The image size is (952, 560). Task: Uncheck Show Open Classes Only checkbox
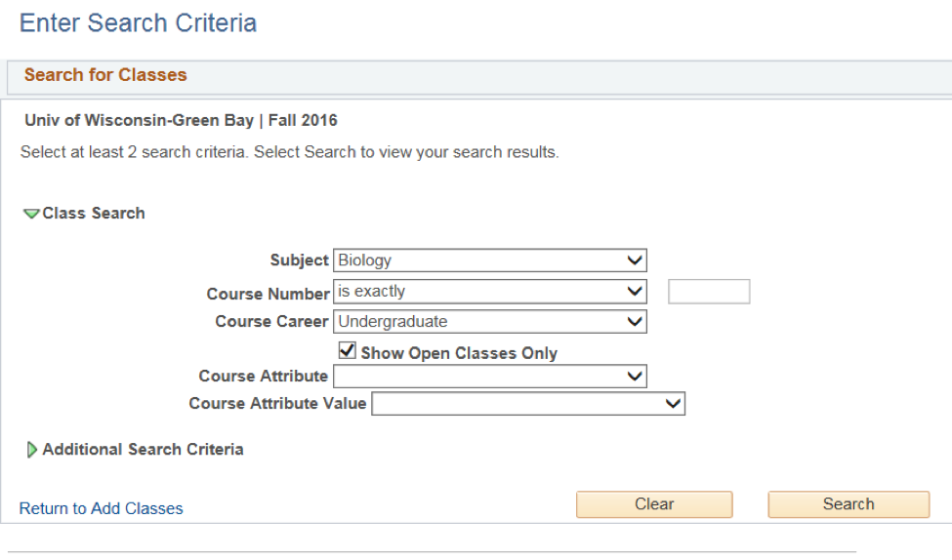tap(348, 350)
